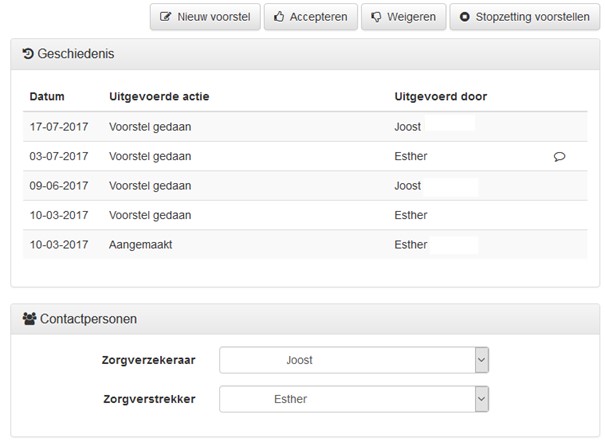Screen dimensions: 605x442
Task: Open the Zorgverstrekker dropdown arrow
Action: coord(482,399)
